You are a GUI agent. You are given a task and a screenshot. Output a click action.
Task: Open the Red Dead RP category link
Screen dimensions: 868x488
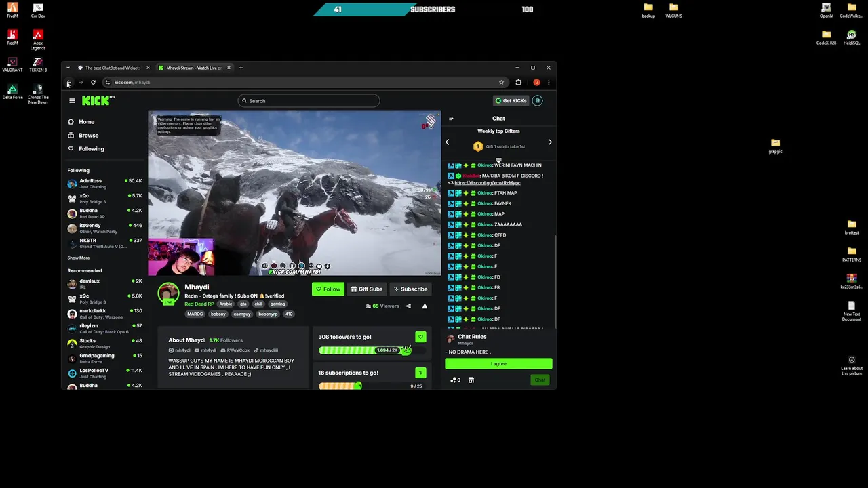(x=199, y=304)
